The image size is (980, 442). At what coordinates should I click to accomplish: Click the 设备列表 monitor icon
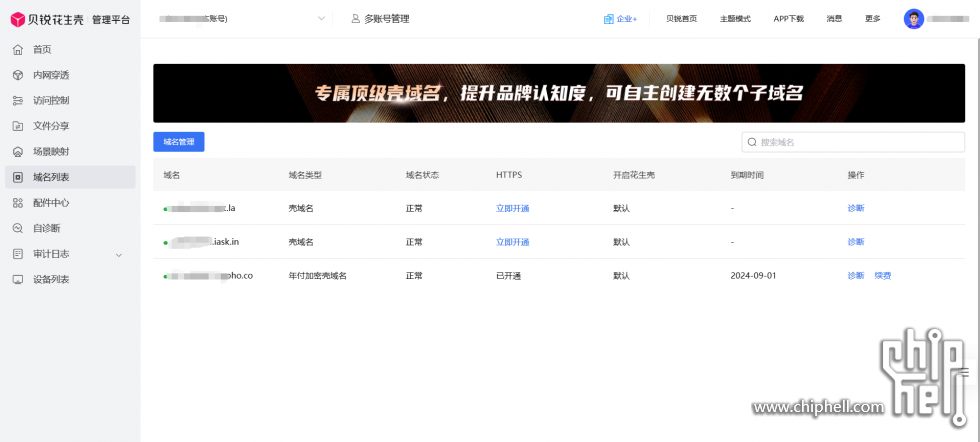pos(18,279)
